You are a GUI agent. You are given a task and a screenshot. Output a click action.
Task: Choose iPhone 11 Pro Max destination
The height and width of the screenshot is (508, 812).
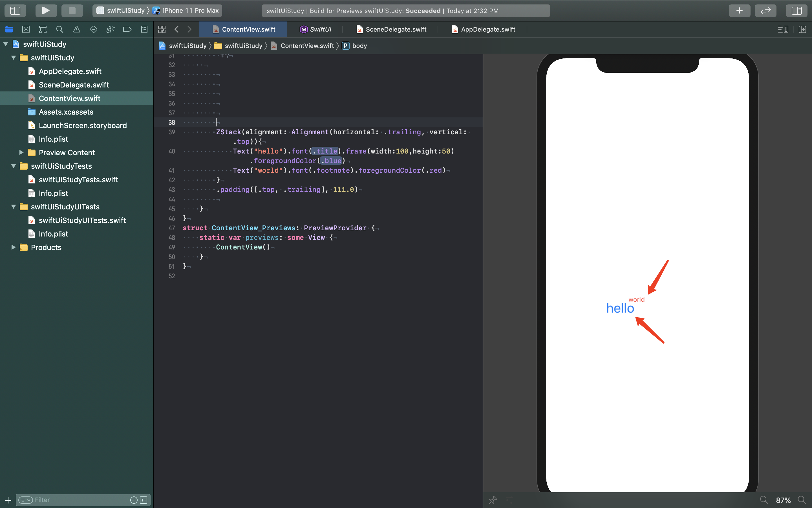186,10
